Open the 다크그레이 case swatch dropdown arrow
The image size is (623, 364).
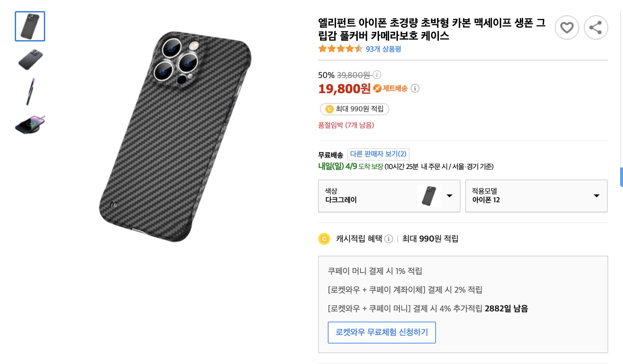(449, 196)
